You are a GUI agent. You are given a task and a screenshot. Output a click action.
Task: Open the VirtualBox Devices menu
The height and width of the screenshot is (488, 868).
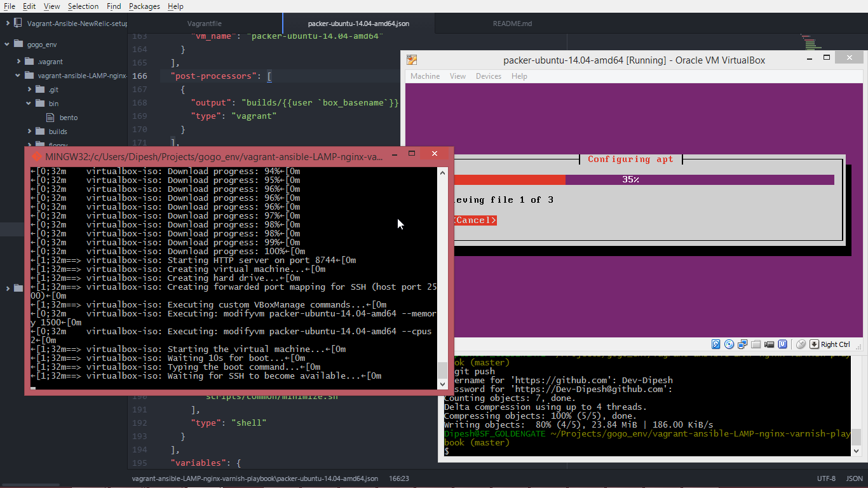tap(489, 76)
